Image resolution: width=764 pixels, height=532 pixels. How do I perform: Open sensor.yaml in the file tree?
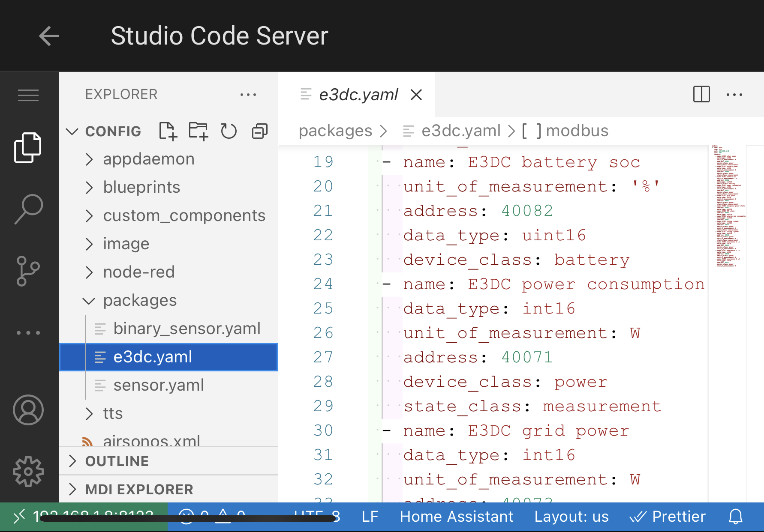pyautogui.click(x=158, y=385)
